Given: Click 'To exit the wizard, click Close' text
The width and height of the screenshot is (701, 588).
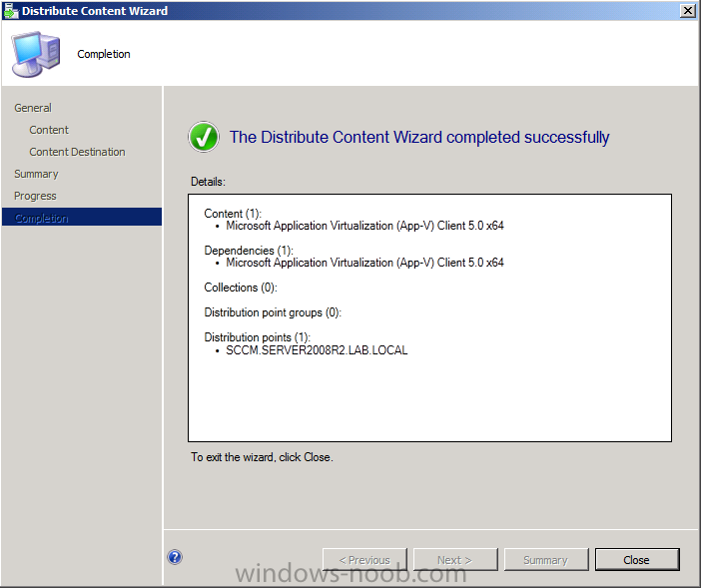Looking at the screenshot, I should 262,457.
